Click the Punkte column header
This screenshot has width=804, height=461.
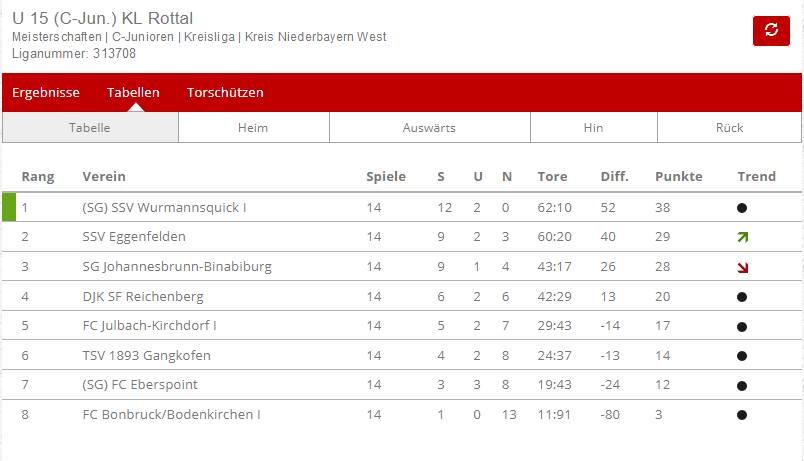[x=678, y=176]
